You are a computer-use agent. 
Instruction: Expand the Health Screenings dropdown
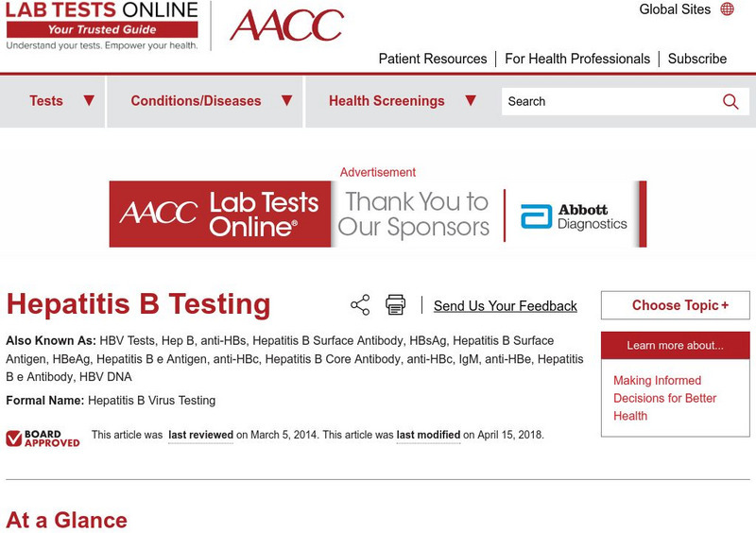tap(471, 101)
